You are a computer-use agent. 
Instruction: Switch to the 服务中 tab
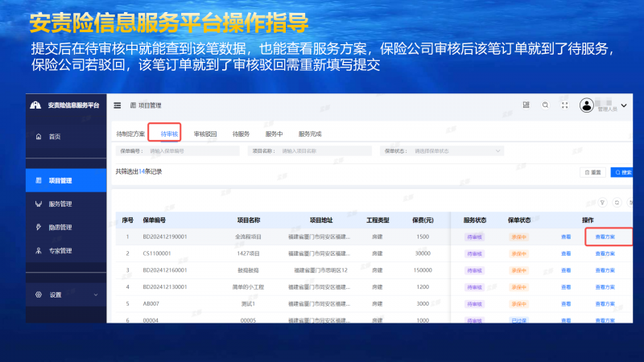tap(274, 134)
